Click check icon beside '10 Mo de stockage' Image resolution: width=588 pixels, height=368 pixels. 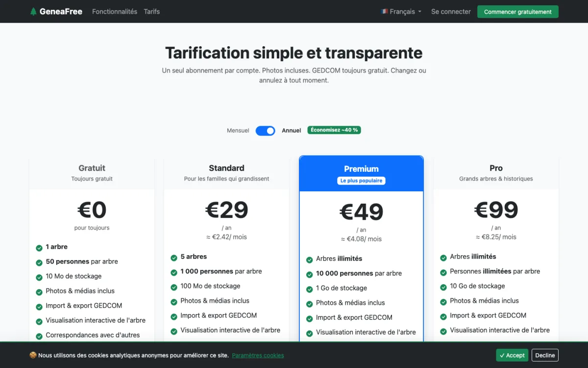pyautogui.click(x=39, y=277)
